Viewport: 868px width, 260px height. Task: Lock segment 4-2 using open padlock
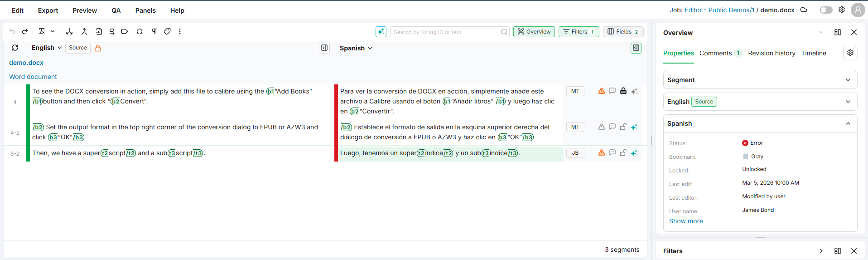623,127
